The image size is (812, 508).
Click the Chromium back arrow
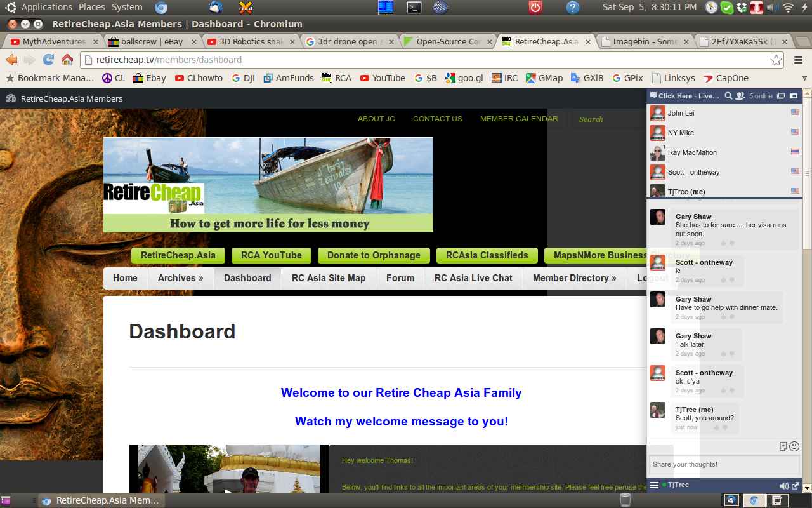pos(11,60)
